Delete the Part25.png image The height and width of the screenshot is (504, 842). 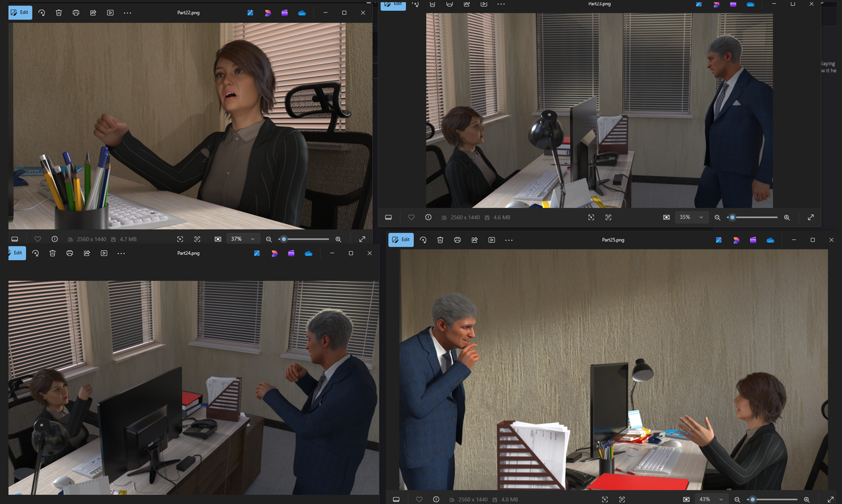(440, 240)
